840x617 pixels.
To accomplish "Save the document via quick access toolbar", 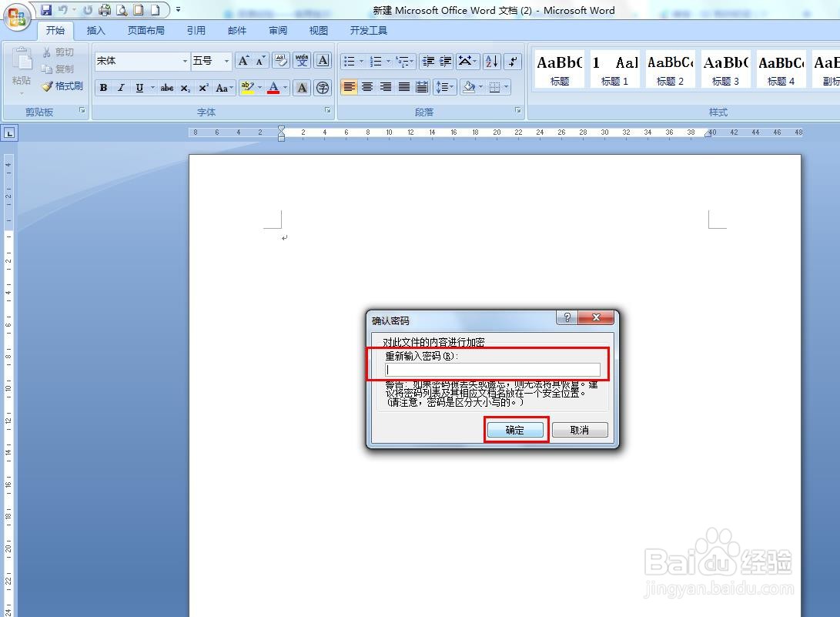I will pos(47,9).
